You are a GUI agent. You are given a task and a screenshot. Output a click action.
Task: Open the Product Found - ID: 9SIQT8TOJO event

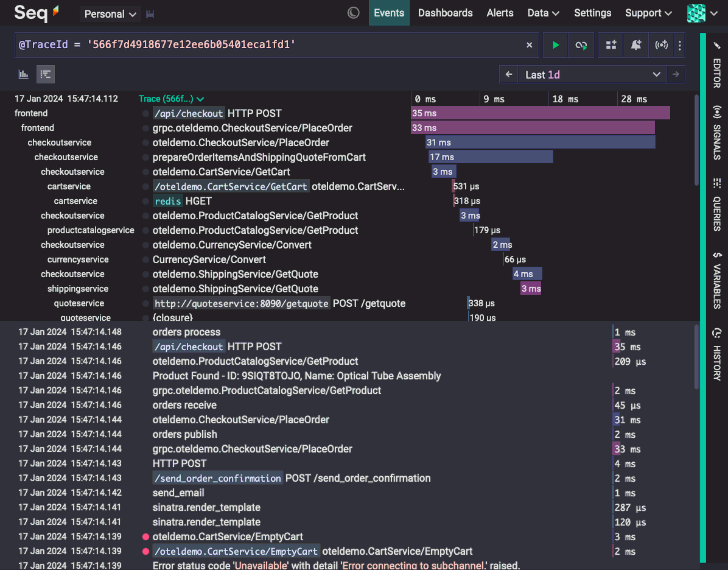(296, 375)
